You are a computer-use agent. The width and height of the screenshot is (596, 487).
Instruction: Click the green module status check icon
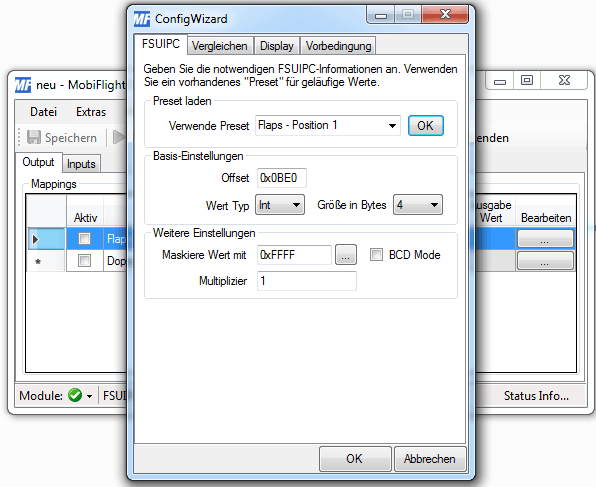[75, 395]
